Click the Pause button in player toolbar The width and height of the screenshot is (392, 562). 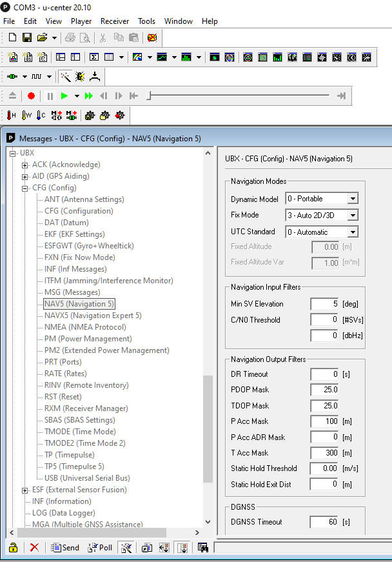tap(50, 95)
